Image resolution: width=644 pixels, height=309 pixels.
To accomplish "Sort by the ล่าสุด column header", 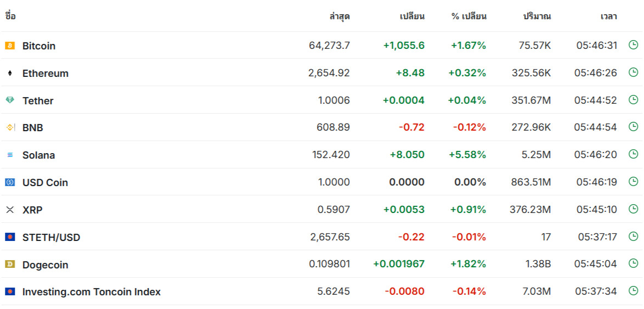I will point(339,16).
